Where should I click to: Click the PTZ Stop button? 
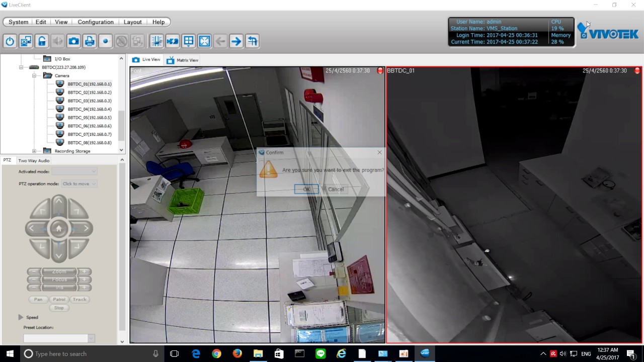point(59,308)
